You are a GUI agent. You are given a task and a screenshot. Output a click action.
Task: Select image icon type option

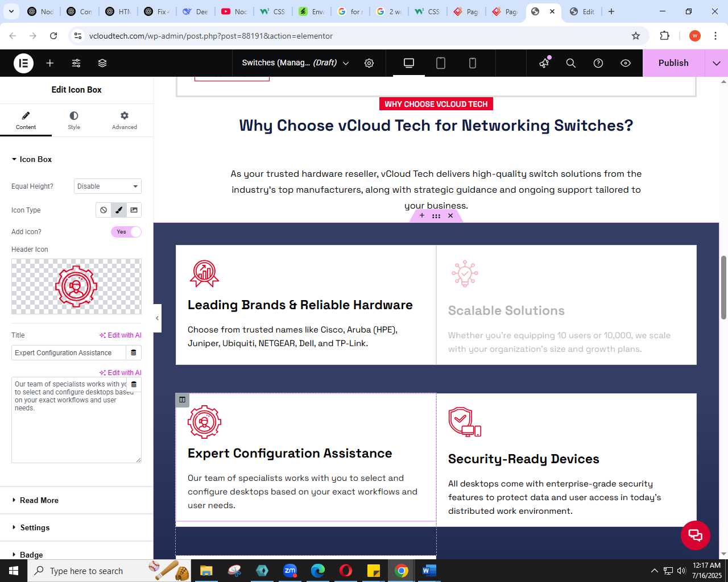[x=134, y=210]
